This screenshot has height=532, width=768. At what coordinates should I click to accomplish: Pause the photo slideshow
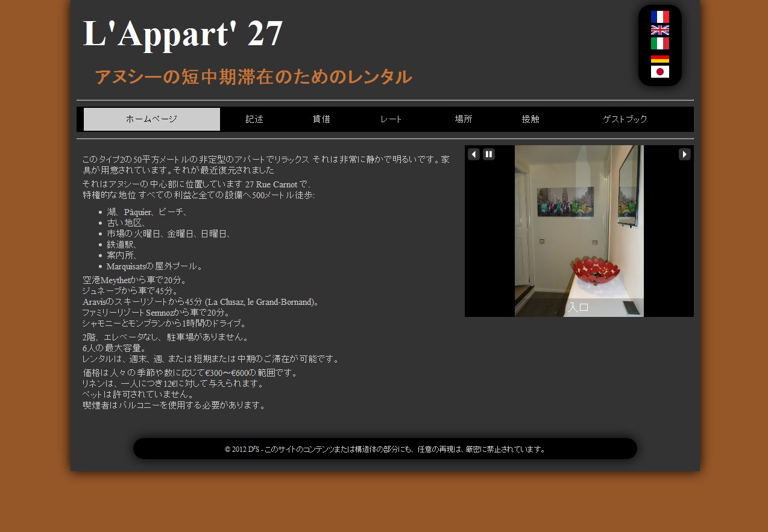(x=489, y=154)
